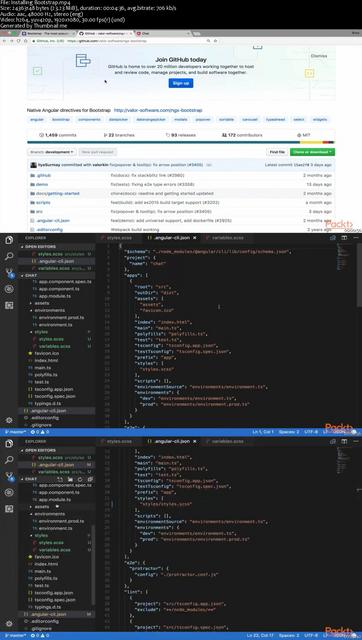Click the master branch indicator in first VS Code frame
The image size is (362, 640).
tap(15, 431)
